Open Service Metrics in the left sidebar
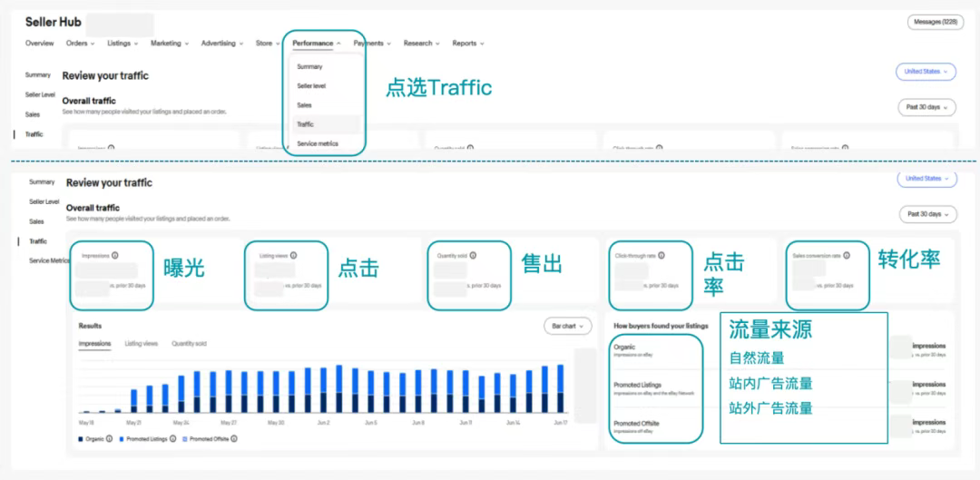The width and height of the screenshot is (980, 480). [x=49, y=260]
